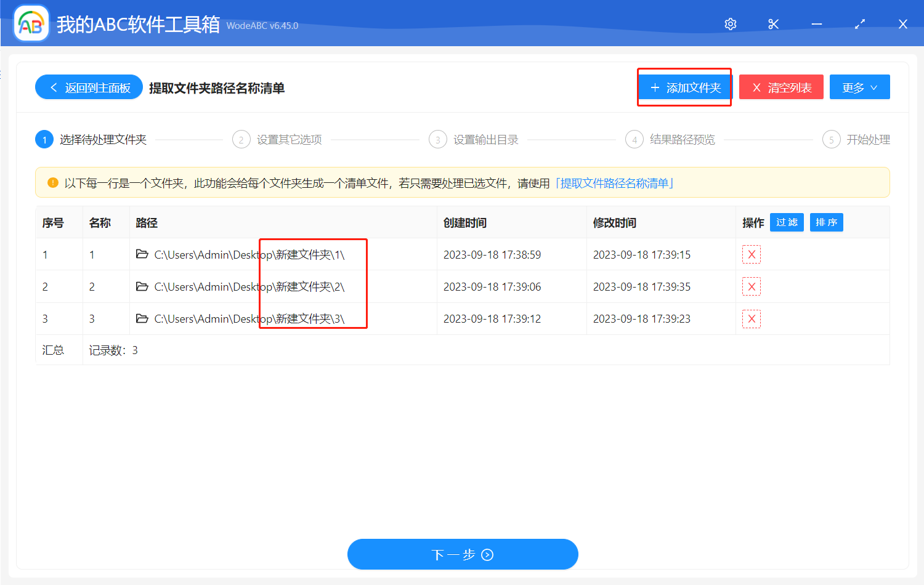Delete row 1 using its red X icon

coord(751,254)
